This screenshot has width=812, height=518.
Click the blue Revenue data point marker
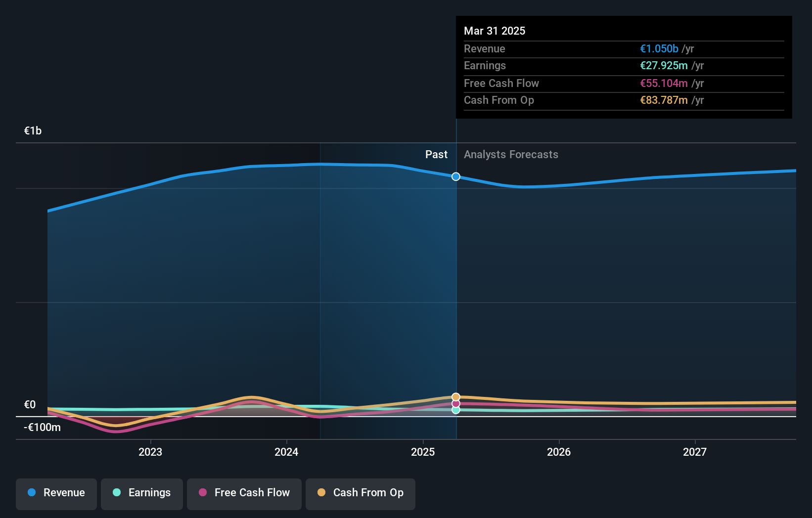[x=456, y=176]
